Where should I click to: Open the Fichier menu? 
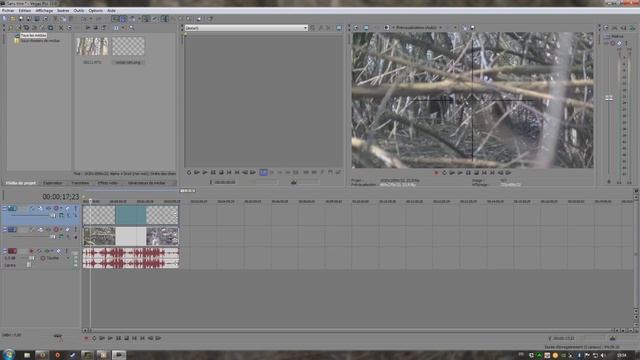(8, 11)
